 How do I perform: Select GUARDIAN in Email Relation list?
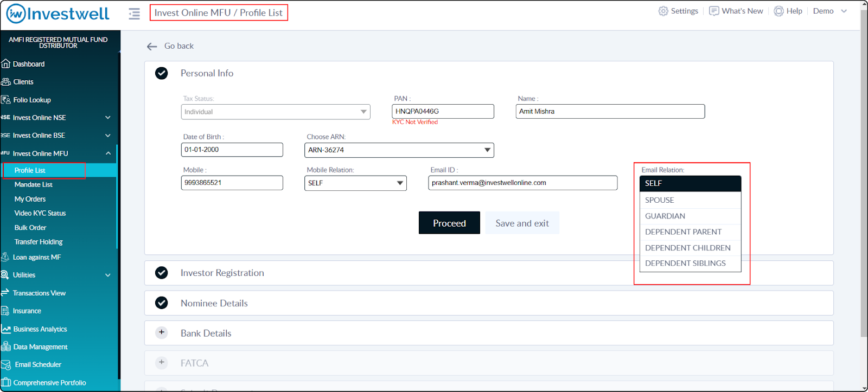690,216
